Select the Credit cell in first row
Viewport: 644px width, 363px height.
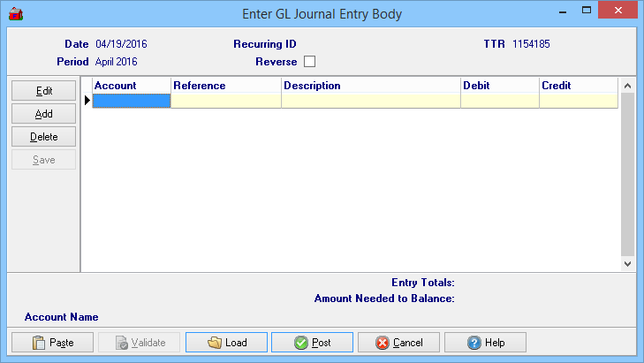(x=578, y=102)
